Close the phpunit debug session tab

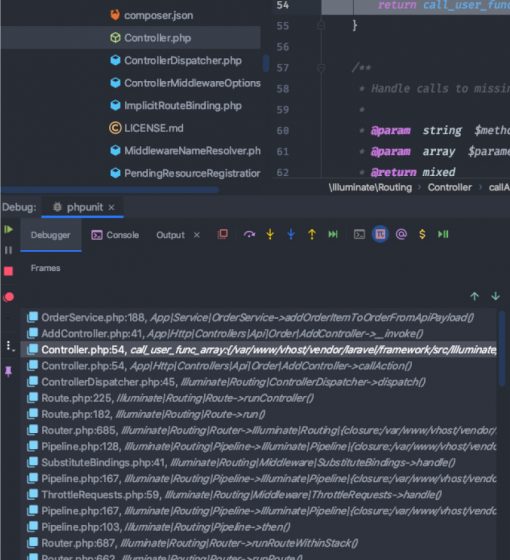pyautogui.click(x=111, y=207)
